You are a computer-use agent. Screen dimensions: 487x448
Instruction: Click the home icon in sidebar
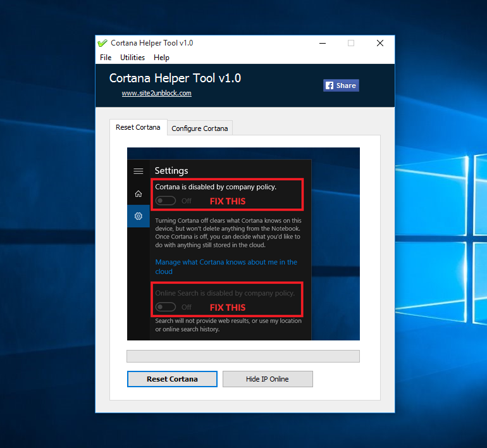tap(139, 194)
